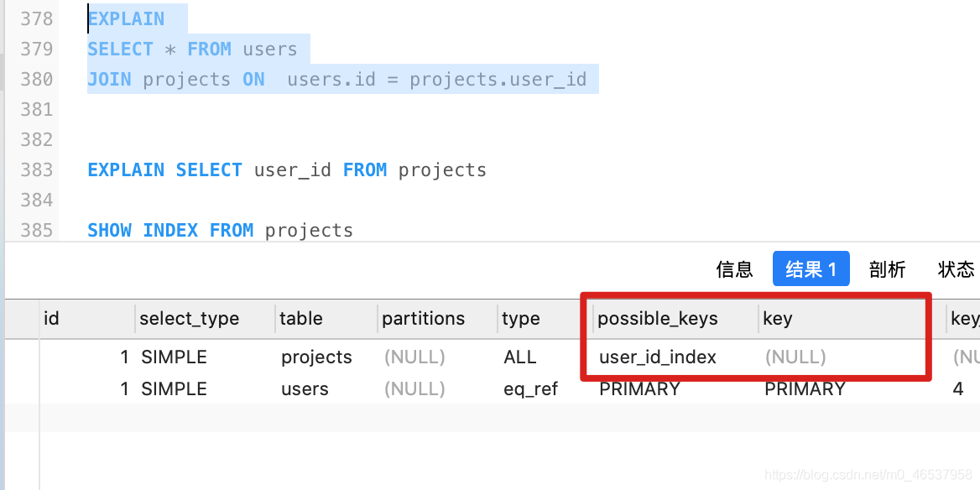Click the NULL key cell of projects row
The height and width of the screenshot is (490, 980).
[795, 357]
